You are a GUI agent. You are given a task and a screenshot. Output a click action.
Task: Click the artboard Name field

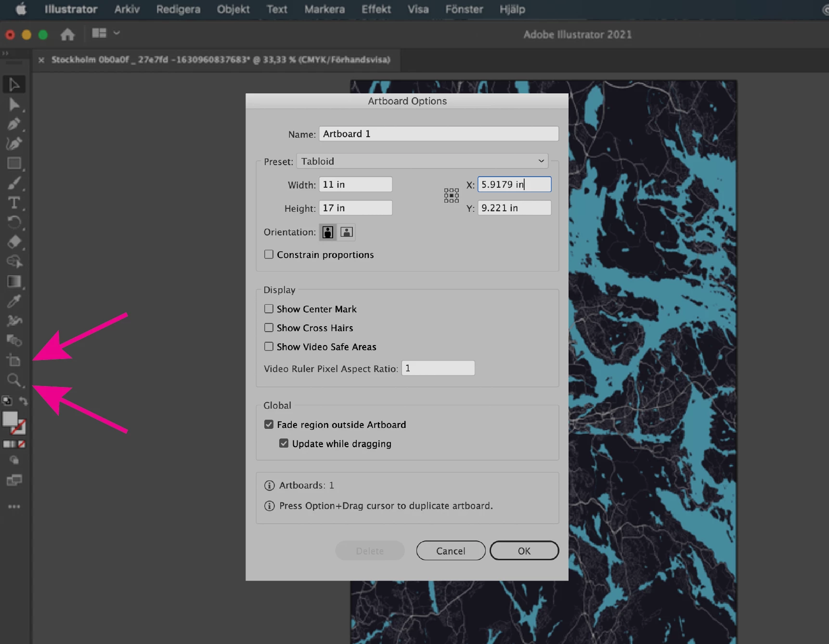pyautogui.click(x=439, y=134)
